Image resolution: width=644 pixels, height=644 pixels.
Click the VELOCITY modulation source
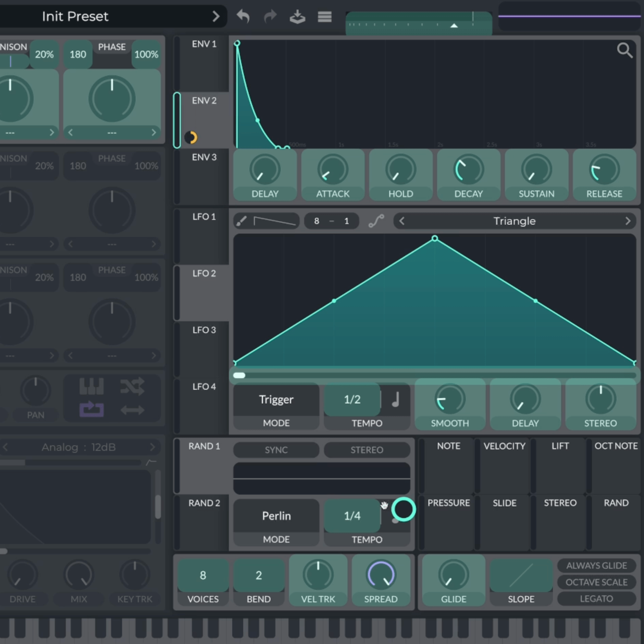pyautogui.click(x=502, y=466)
